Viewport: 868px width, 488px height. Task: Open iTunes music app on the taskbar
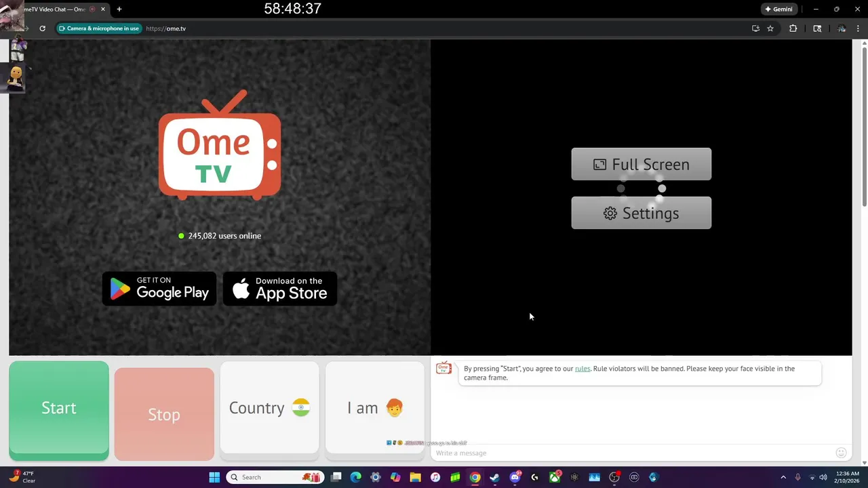tap(435, 477)
